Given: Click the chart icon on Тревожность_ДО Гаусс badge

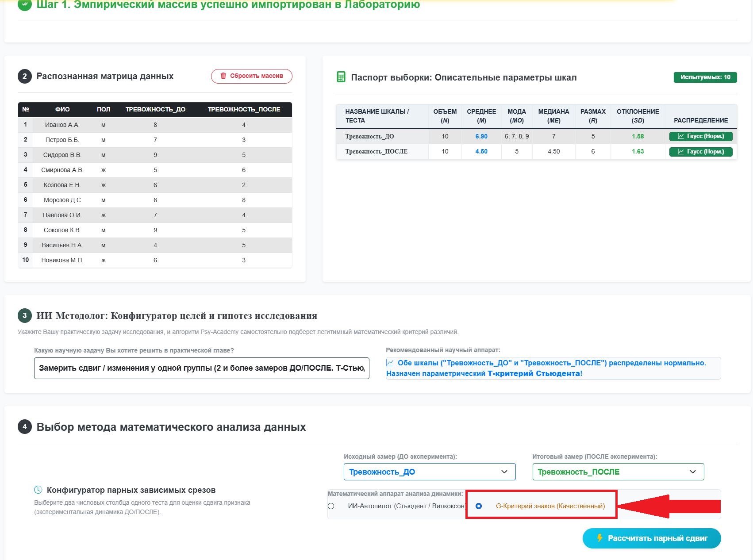Looking at the screenshot, I should 680,136.
